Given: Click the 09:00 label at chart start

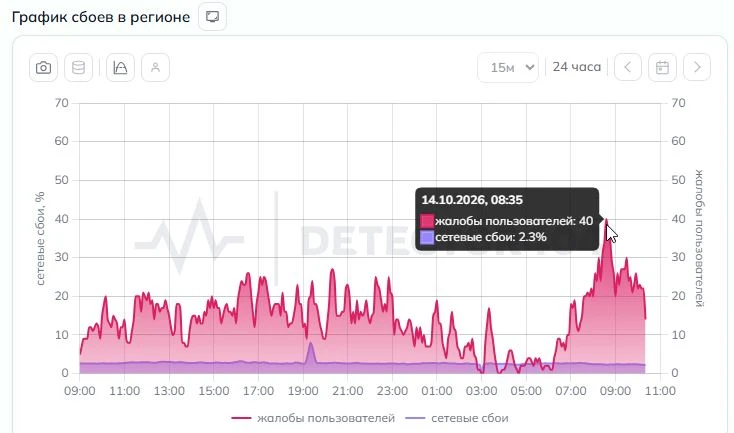Looking at the screenshot, I should click(80, 391).
